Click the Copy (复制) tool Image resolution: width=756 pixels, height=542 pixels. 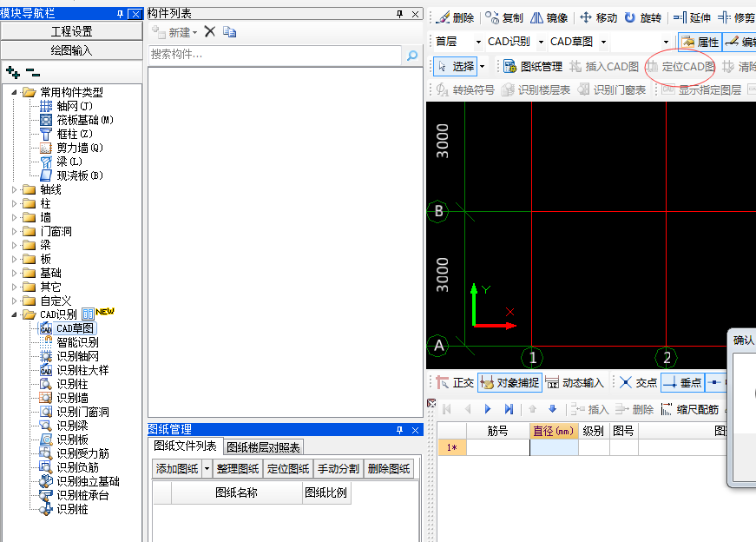503,18
